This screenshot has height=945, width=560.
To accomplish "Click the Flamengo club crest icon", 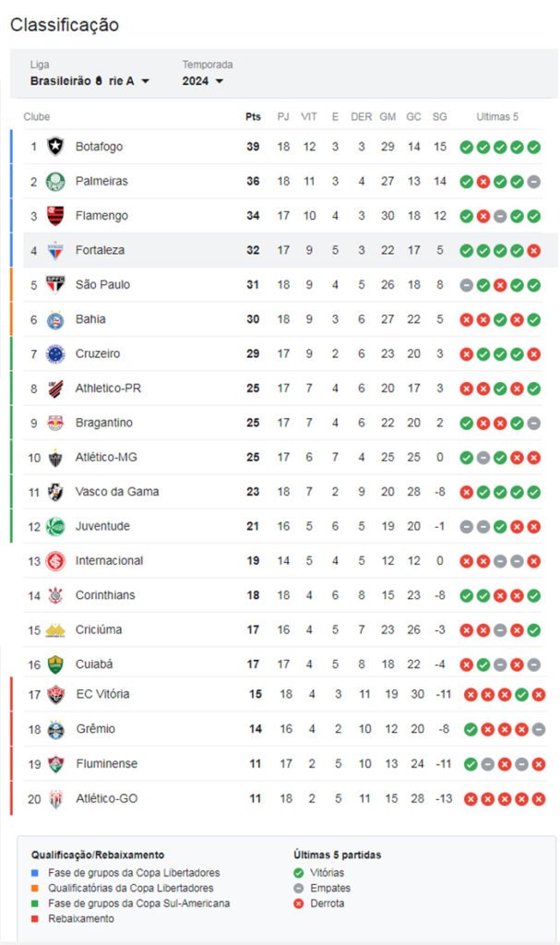I will click(x=55, y=216).
